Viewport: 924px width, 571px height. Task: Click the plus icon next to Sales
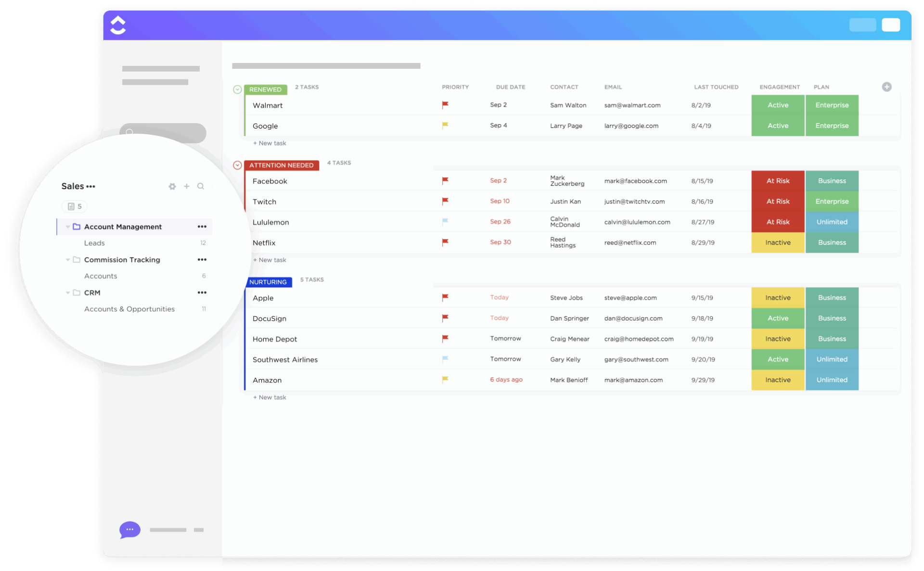(x=187, y=186)
